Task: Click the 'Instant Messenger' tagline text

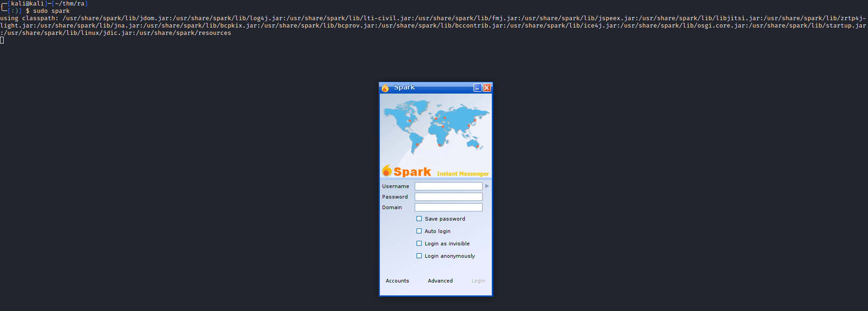Action: (x=462, y=174)
